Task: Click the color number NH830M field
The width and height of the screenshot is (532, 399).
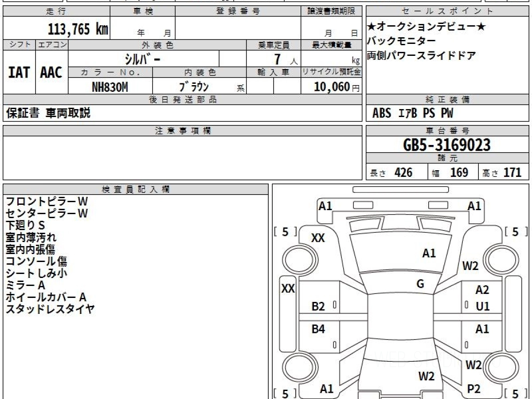Action: click(x=110, y=87)
